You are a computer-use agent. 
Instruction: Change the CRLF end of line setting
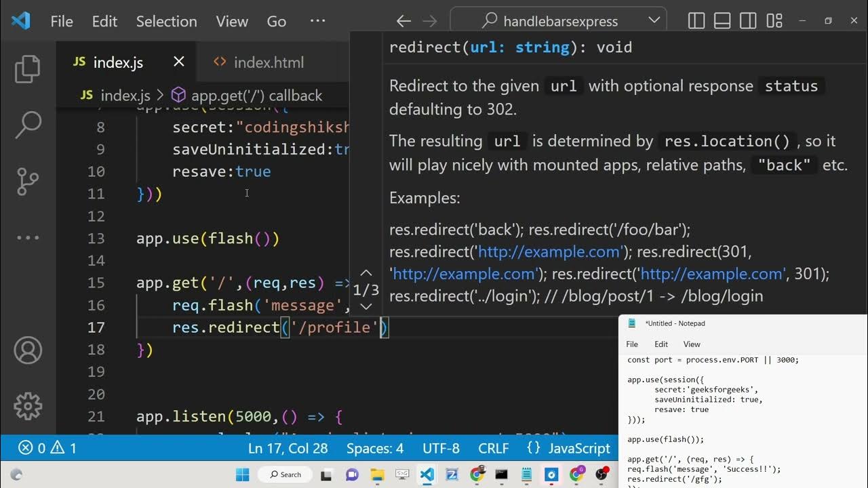[493, 449]
